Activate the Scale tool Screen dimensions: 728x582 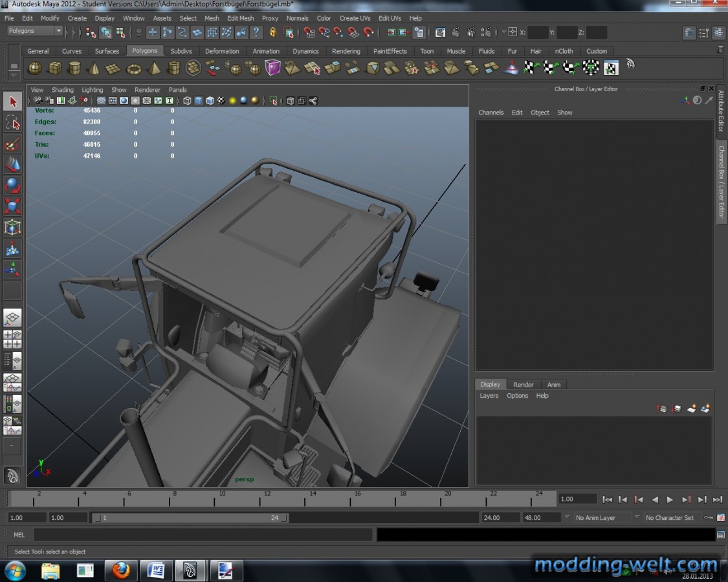(12, 206)
